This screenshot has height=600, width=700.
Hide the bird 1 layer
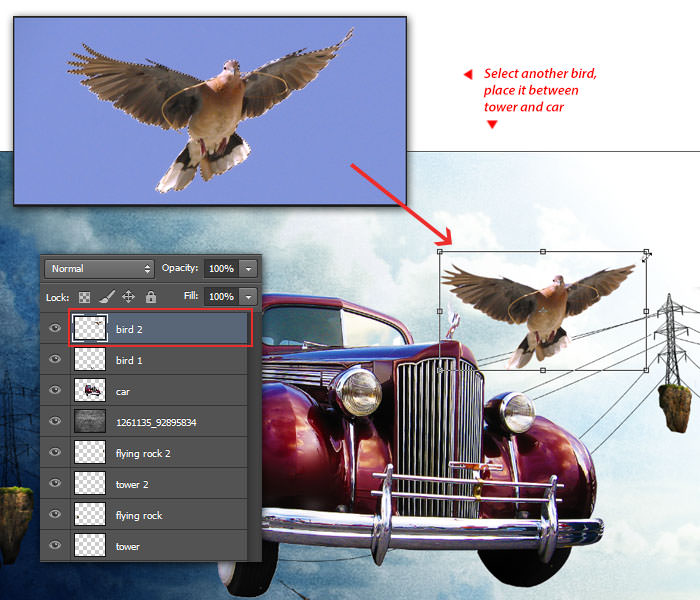coord(55,359)
